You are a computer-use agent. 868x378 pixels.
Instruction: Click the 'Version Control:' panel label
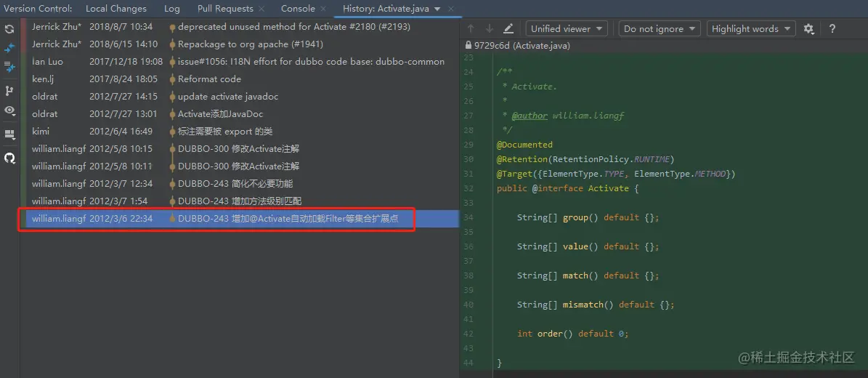[x=38, y=9]
